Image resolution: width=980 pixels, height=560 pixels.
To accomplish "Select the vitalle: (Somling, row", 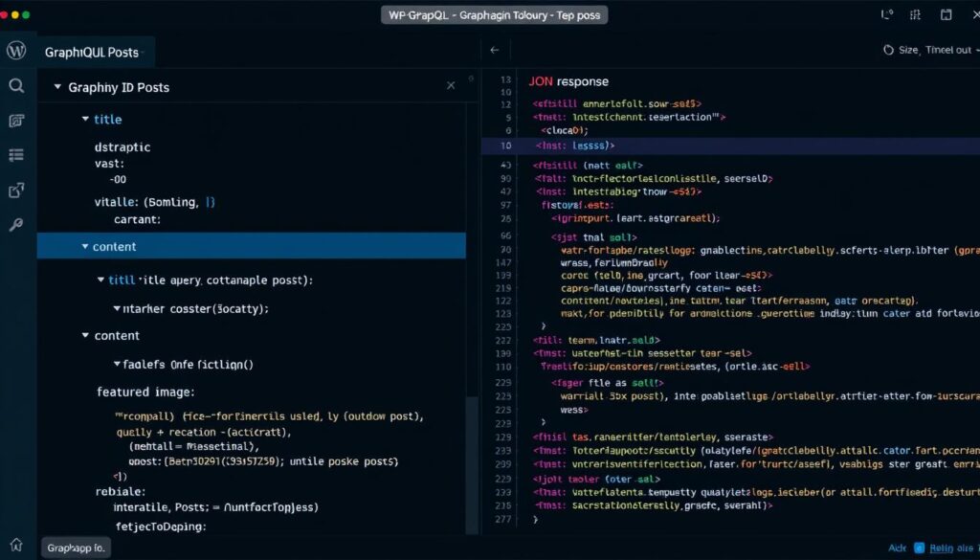I will click(x=154, y=203).
